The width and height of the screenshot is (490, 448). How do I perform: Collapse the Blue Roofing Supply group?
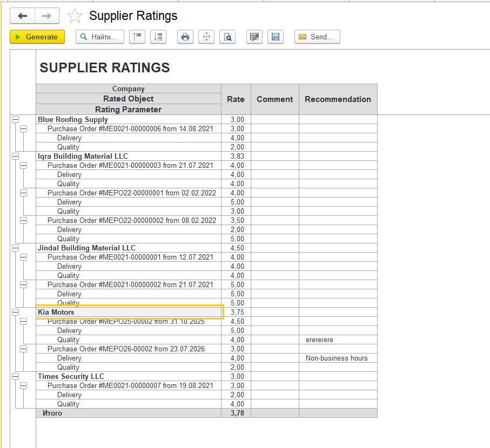coord(15,120)
